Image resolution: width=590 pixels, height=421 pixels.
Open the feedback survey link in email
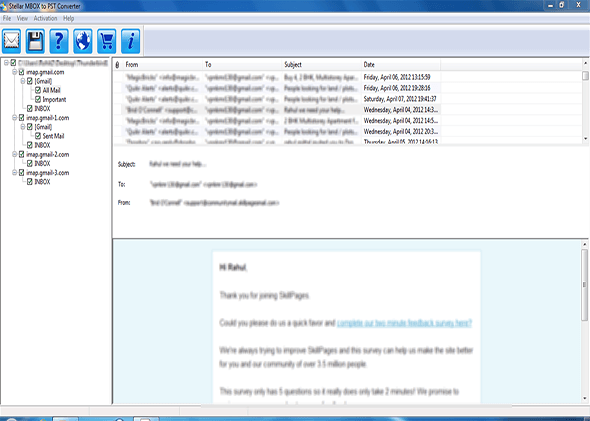coord(404,323)
